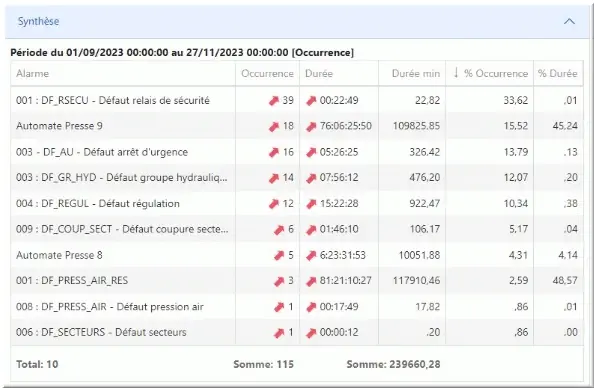The image size is (594, 388).
Task: Sort by the Alarme column header
Action: 32,74
